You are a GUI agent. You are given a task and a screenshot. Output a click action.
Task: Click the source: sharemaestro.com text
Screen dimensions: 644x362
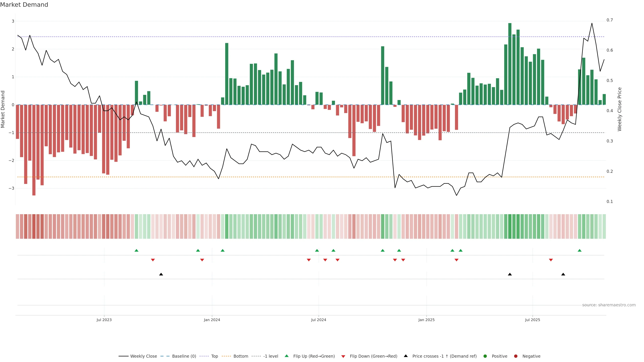609,305
